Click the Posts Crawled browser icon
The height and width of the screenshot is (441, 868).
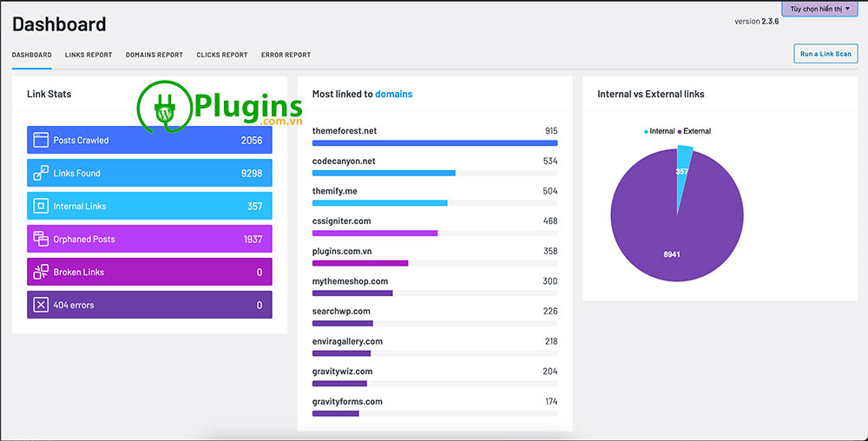point(41,140)
